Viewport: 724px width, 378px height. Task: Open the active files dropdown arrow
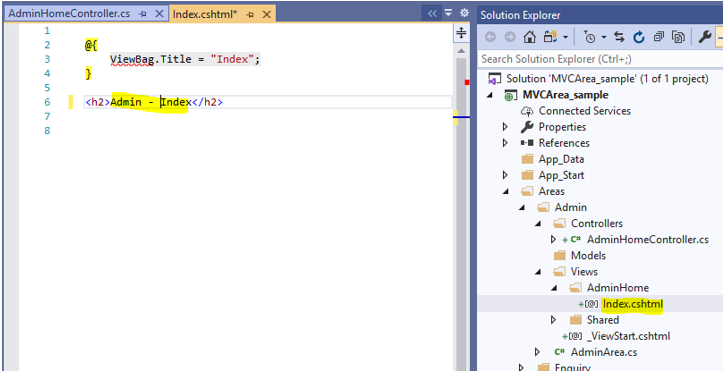(x=448, y=13)
